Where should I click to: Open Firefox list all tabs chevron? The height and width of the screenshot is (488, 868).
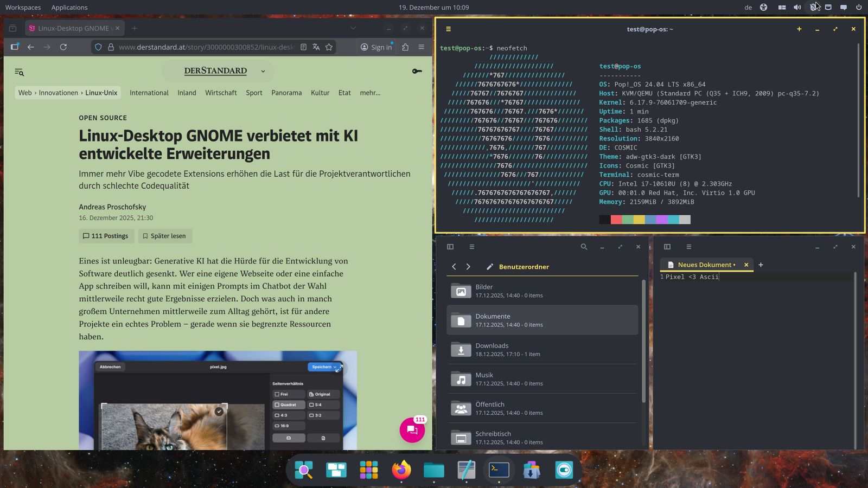pos(353,28)
